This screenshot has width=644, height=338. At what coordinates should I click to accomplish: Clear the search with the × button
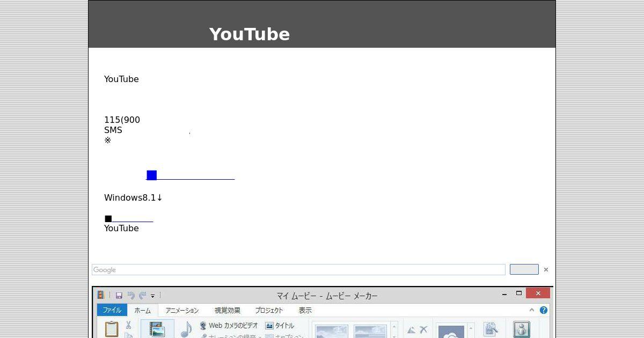(546, 270)
